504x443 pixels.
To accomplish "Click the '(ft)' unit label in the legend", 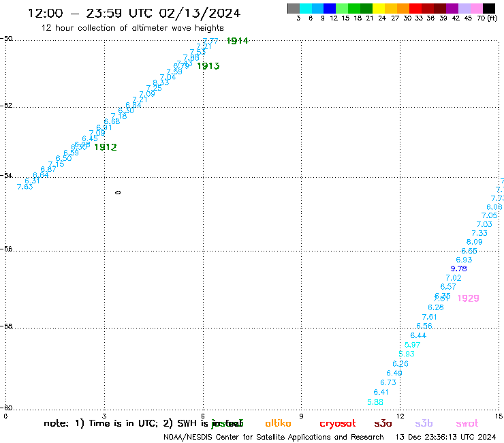I will (492, 18).
